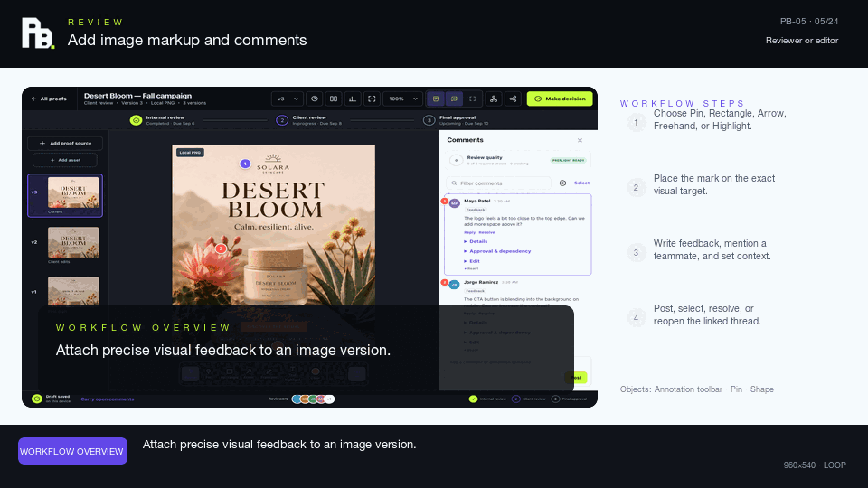The image size is (868, 488).
Task: Click the Feedback tag on Maya's comment
Action: click(475, 210)
